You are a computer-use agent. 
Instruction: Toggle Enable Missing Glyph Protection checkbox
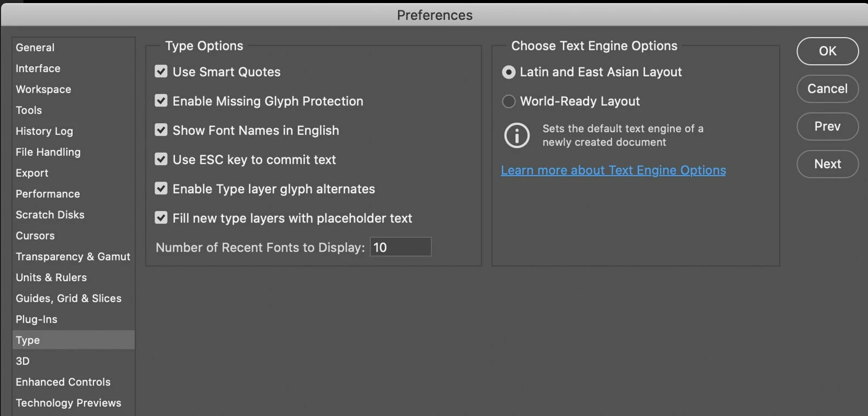pyautogui.click(x=161, y=101)
